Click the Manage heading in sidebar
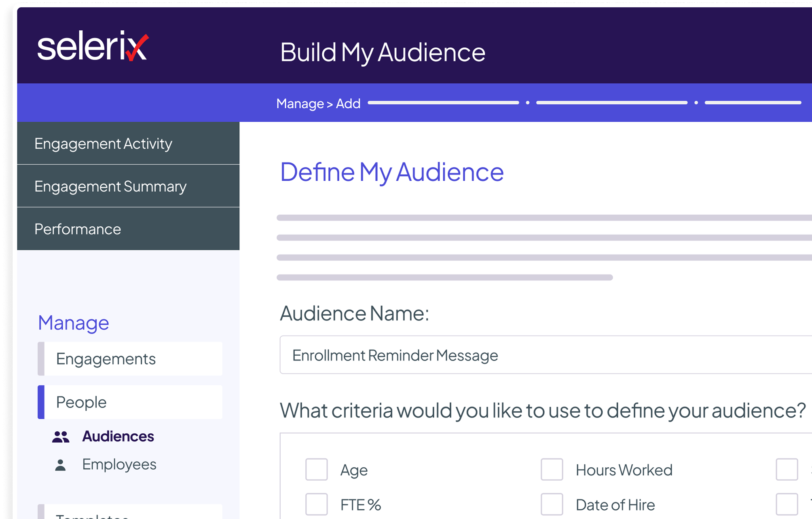 (74, 323)
